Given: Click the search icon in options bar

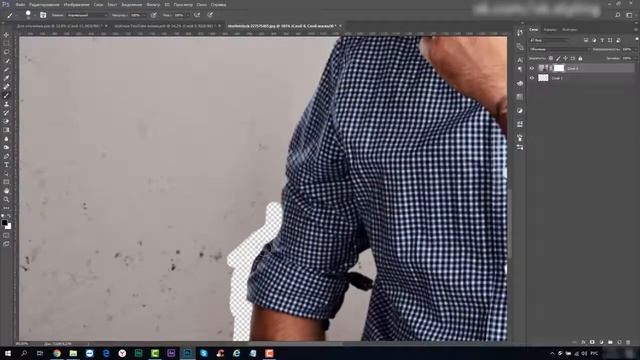Looking at the screenshot, I should pyautogui.click(x=618, y=15).
